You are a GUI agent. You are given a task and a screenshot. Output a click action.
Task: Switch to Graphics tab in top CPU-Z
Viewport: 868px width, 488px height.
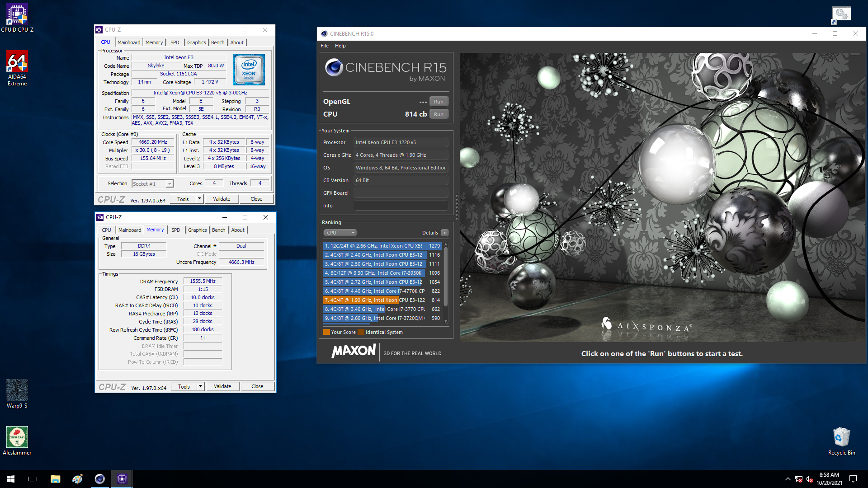point(197,42)
